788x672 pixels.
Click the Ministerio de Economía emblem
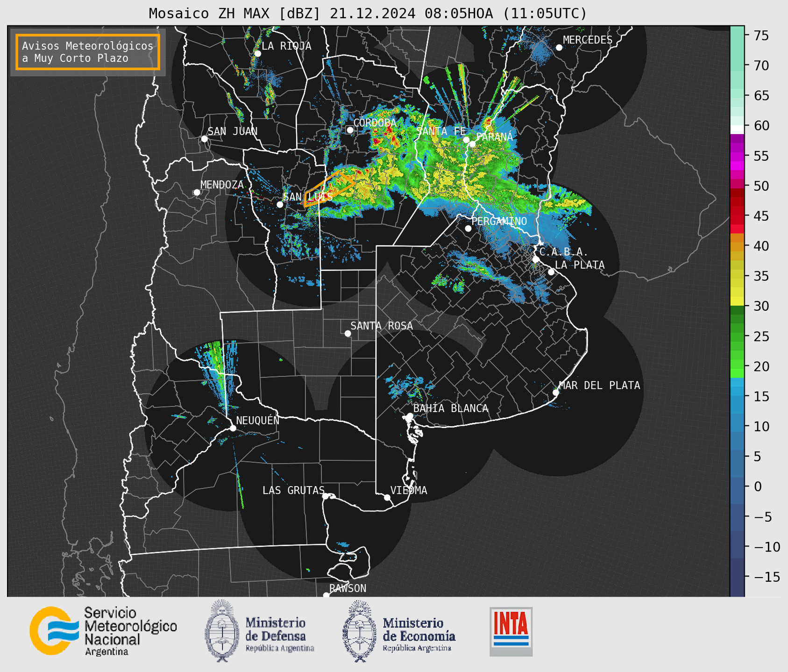360,631
